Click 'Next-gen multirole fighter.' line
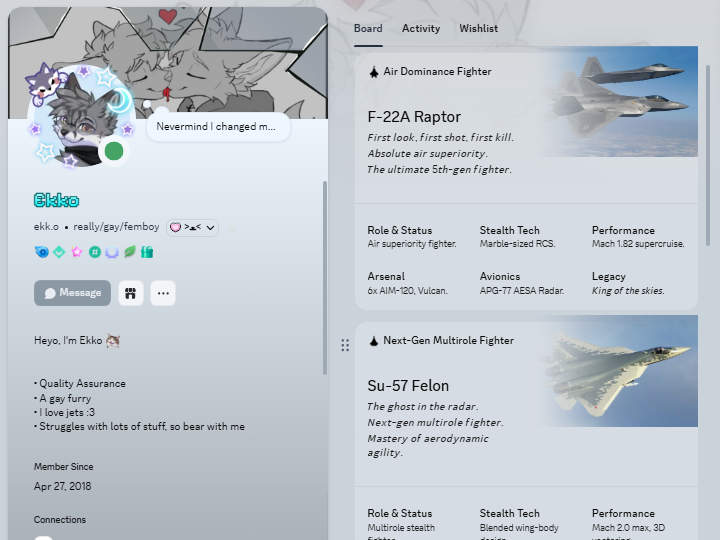Screen dimensions: 720x540 [435, 422]
